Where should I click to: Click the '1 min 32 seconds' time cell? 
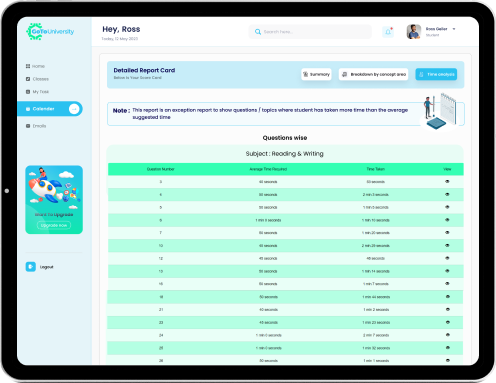[376, 348]
